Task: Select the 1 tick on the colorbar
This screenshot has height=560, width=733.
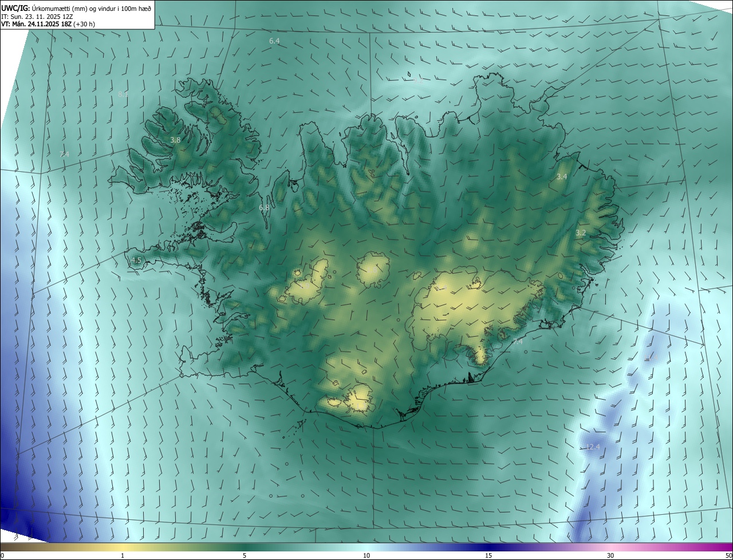Action: (123, 555)
